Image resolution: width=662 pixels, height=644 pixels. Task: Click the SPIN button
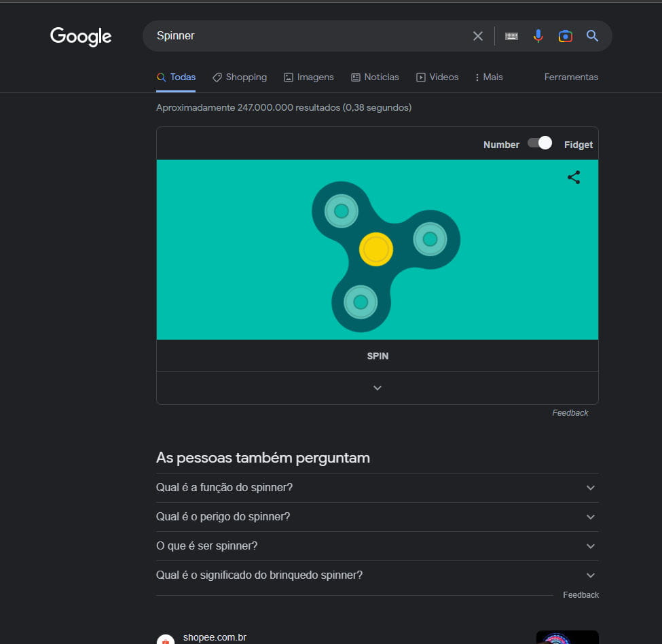click(x=378, y=356)
